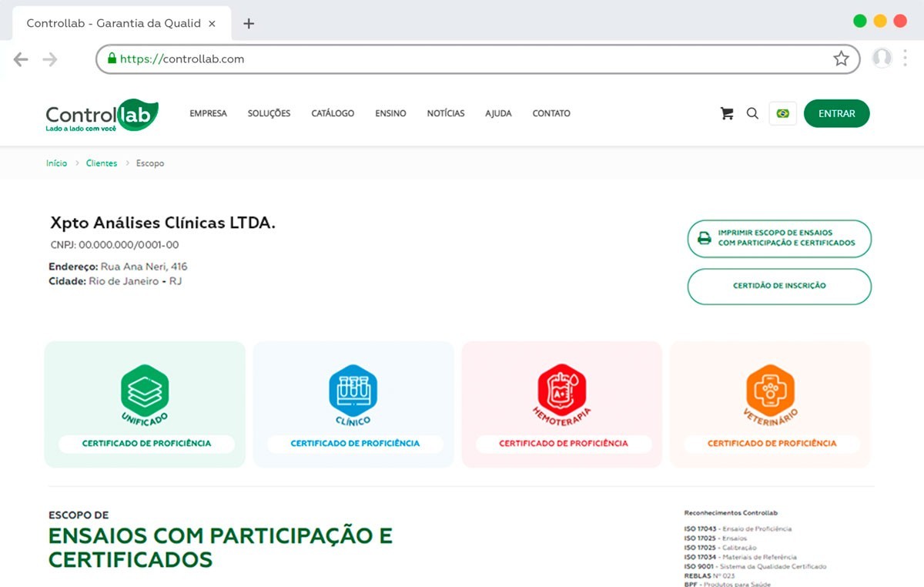Image resolution: width=924 pixels, height=587 pixels.
Task: Bookmark page with star icon
Action: coord(841,59)
